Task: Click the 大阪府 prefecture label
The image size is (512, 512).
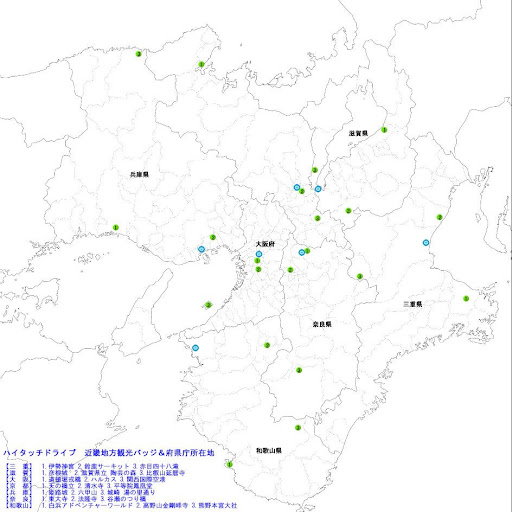Action: (x=265, y=244)
